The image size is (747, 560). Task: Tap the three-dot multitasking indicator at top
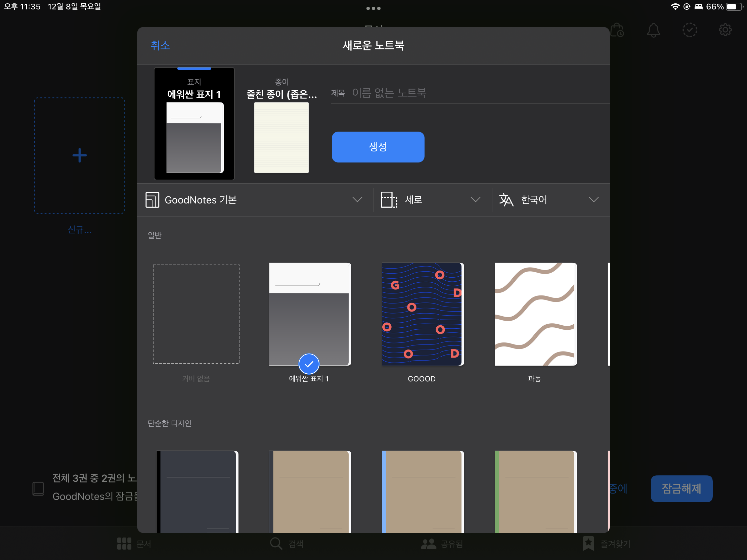(x=373, y=8)
